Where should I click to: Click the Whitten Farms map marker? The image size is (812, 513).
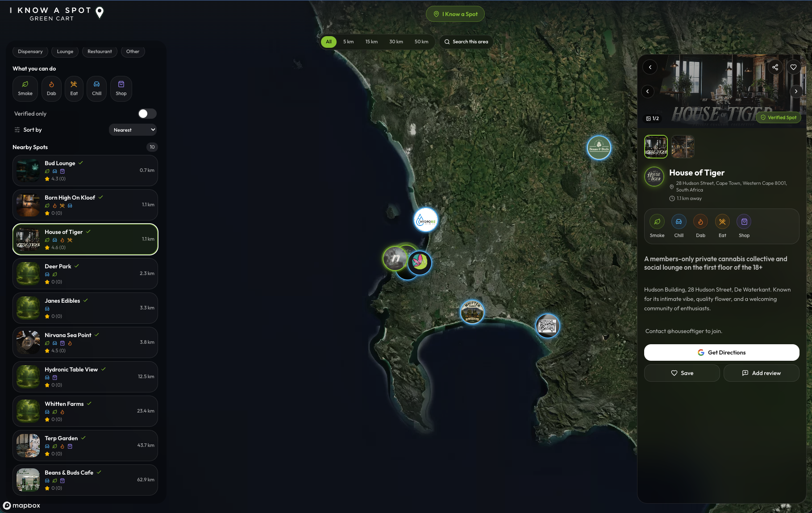472,311
